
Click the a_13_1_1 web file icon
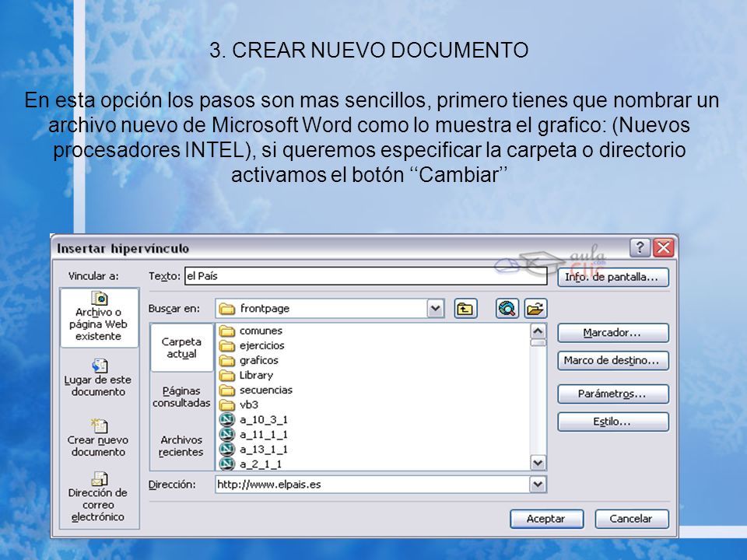tap(227, 449)
